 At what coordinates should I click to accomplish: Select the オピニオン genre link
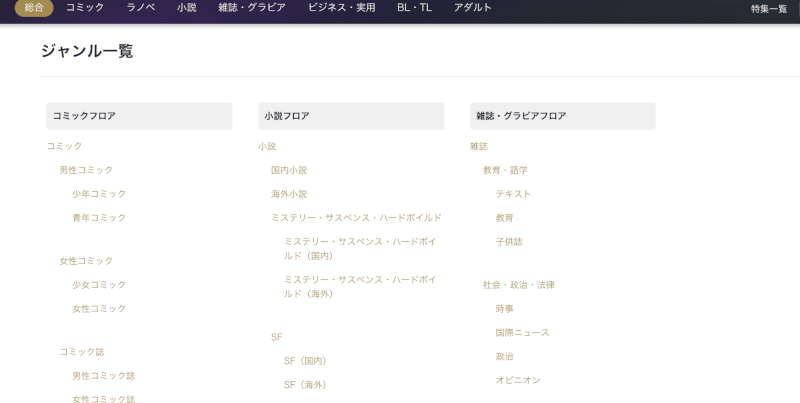pyautogui.click(x=518, y=380)
